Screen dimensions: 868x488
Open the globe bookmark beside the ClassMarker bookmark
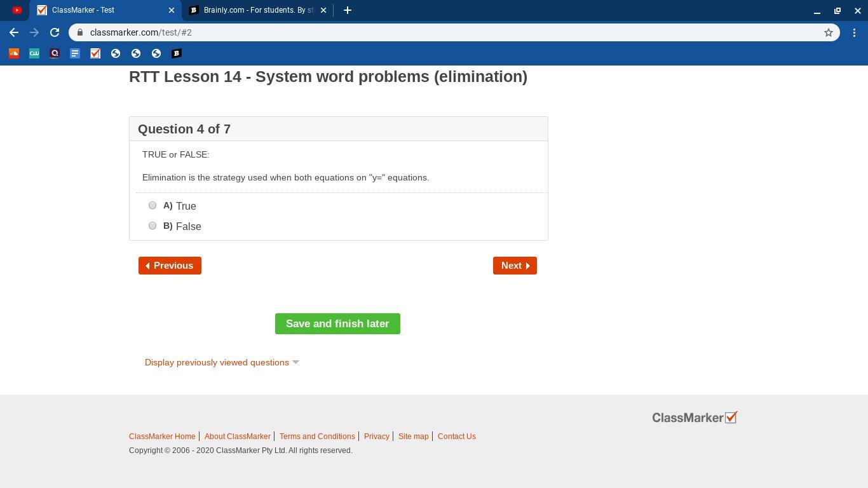coord(116,53)
